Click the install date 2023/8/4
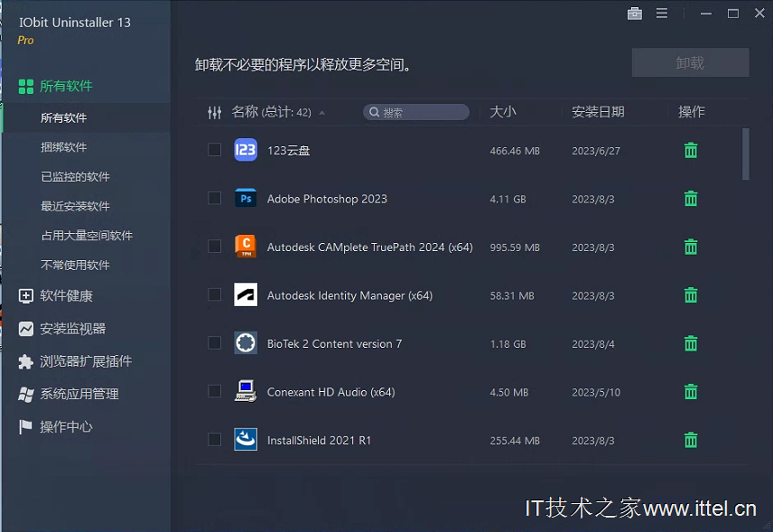The image size is (773, 532). coord(593,344)
